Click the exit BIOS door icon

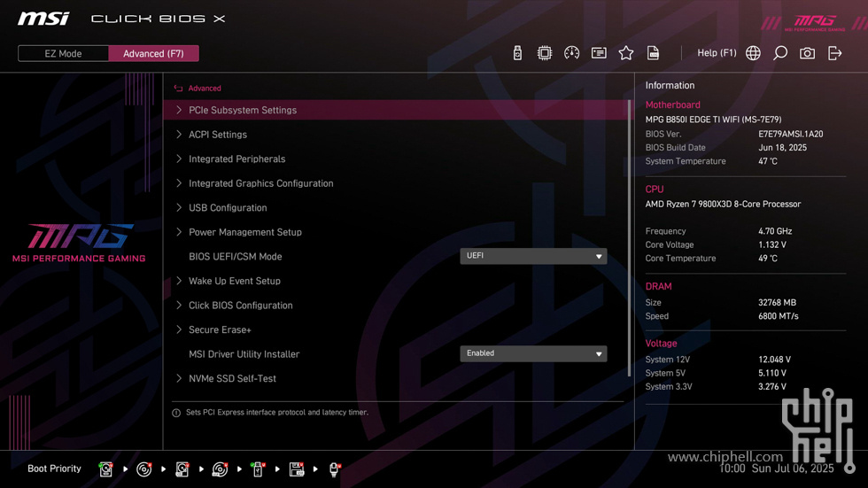coord(834,53)
